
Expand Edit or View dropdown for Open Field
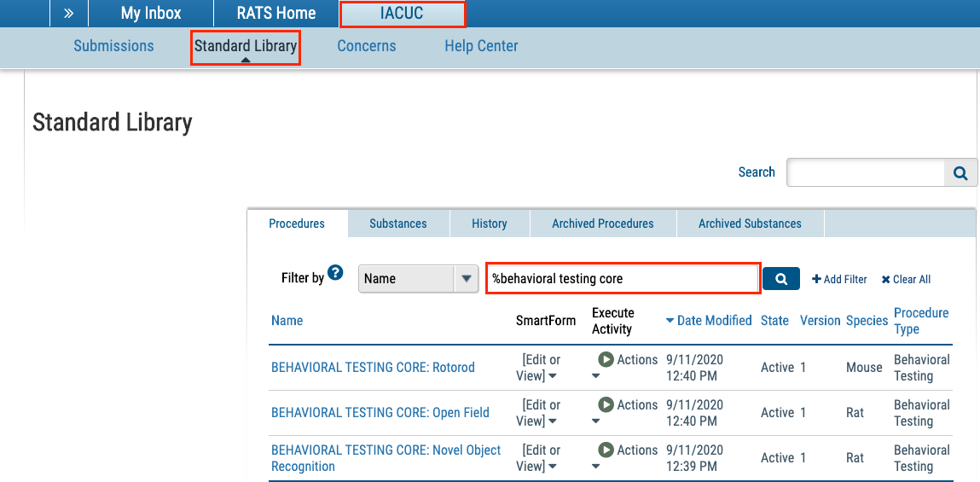553,421
